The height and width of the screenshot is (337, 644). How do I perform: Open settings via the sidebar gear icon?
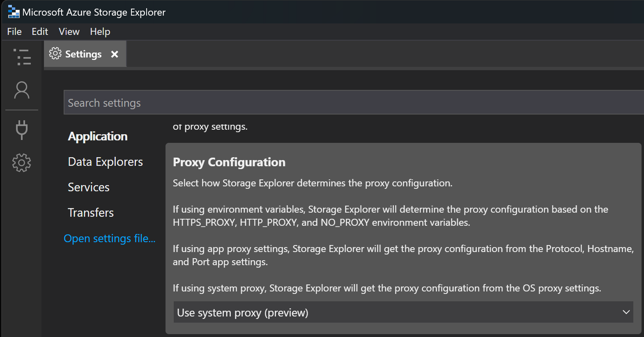[22, 163]
